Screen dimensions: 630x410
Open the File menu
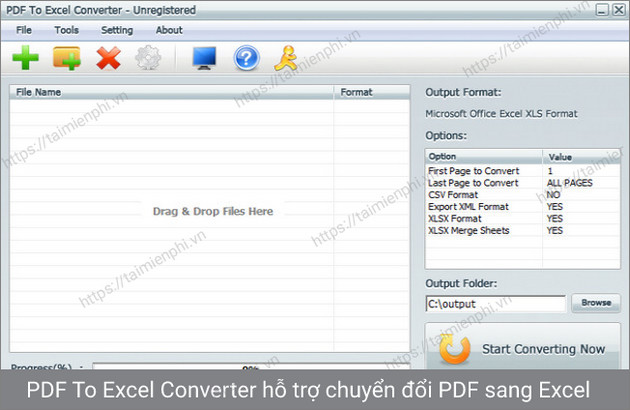tap(24, 30)
